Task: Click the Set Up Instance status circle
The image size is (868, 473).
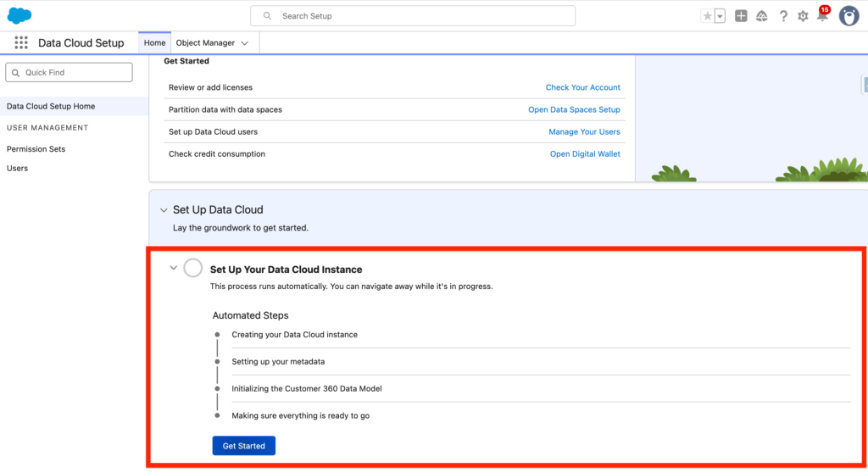Action: [x=192, y=269]
